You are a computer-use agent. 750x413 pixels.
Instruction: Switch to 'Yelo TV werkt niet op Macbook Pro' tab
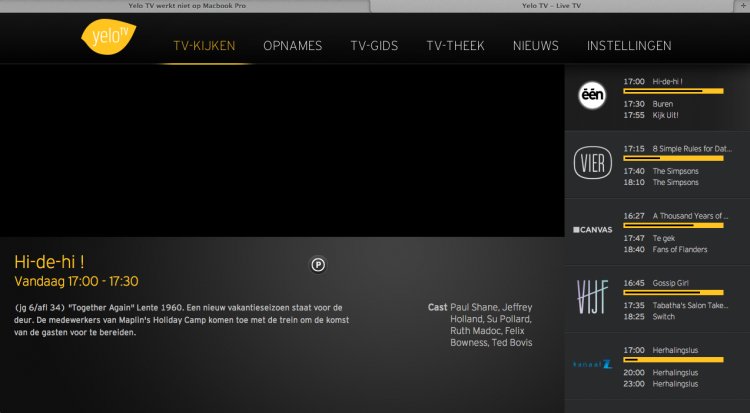click(x=187, y=6)
